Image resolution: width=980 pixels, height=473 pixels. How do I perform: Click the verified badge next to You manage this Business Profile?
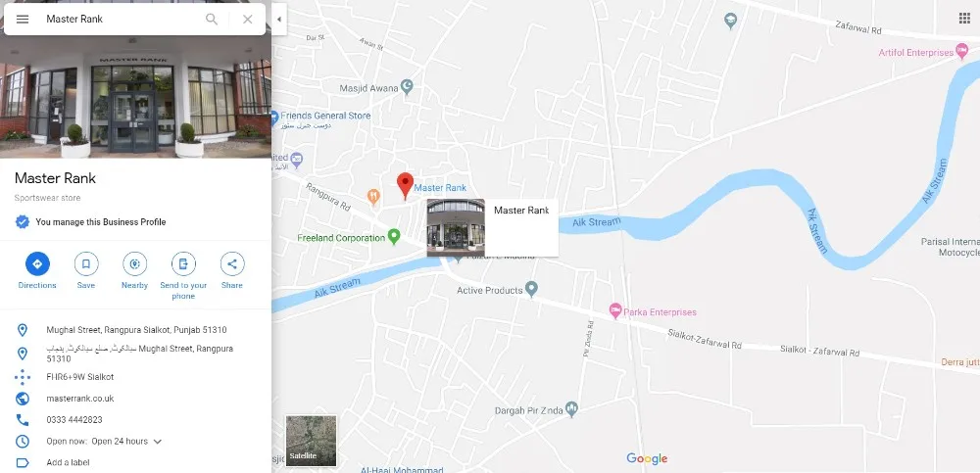point(23,222)
